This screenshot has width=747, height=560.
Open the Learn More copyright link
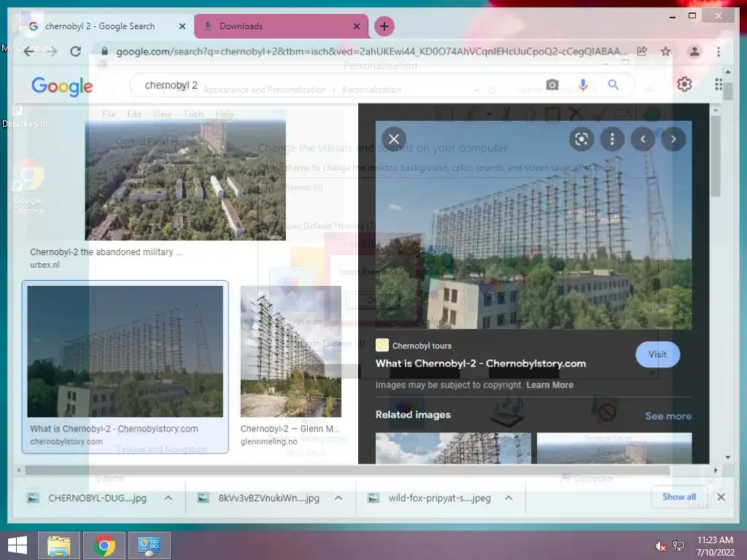(x=550, y=385)
